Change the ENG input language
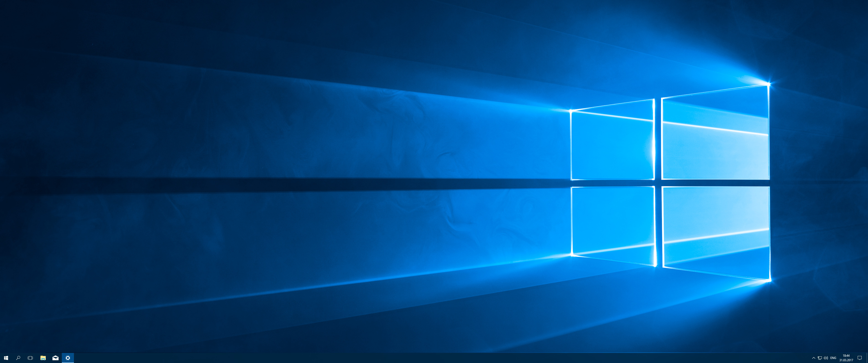This screenshot has width=868, height=363. tap(833, 358)
